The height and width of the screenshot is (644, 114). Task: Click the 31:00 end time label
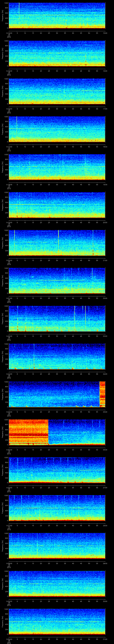click(x=105, y=639)
